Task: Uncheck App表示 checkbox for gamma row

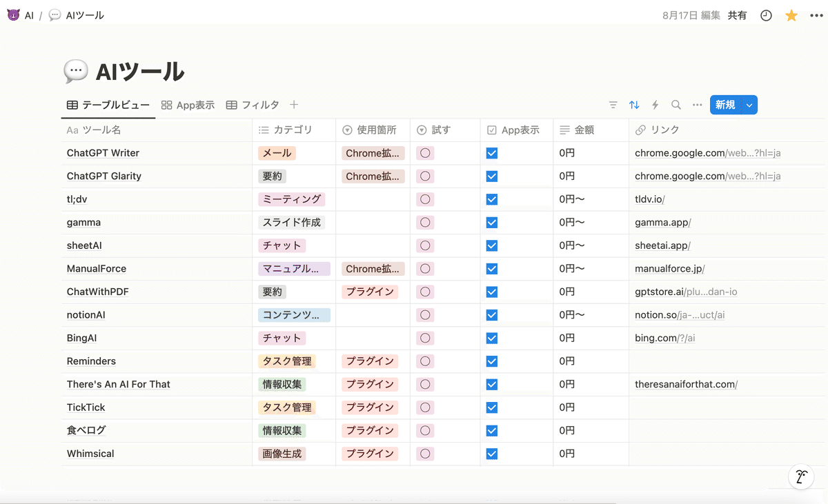Action: pos(492,223)
